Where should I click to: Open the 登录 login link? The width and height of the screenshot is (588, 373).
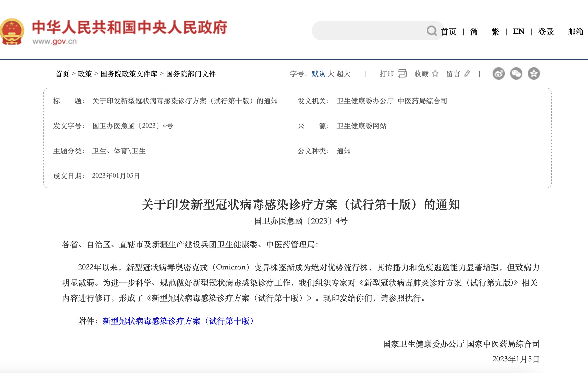[546, 32]
